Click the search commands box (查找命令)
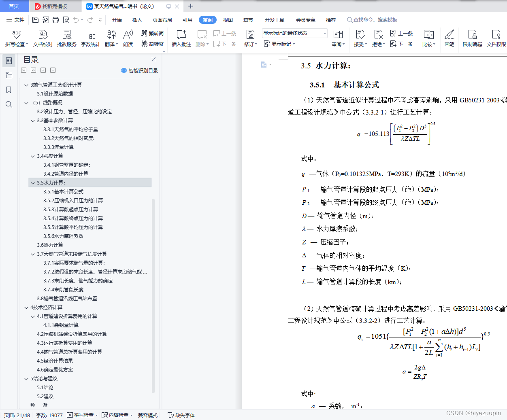This screenshot has height=420, width=507. 372,20
